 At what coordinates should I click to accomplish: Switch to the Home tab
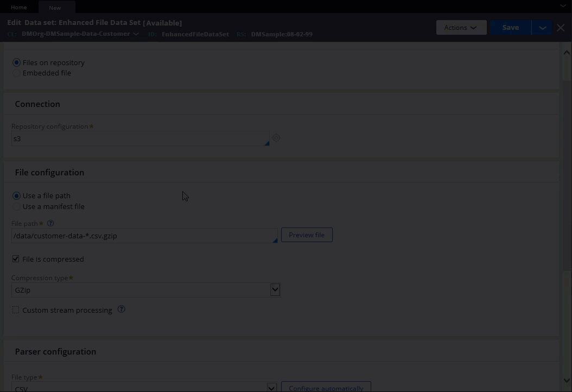tap(19, 7)
